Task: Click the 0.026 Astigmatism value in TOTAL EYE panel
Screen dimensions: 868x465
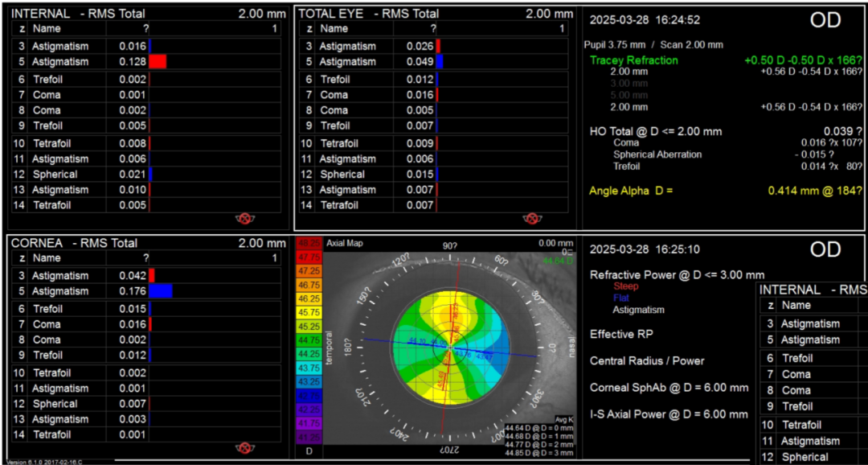Action: pos(420,46)
